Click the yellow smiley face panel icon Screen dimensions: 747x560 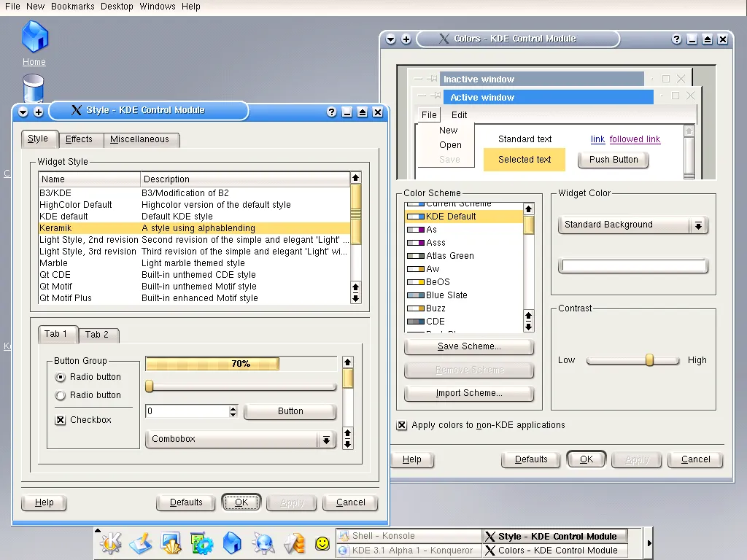click(322, 543)
